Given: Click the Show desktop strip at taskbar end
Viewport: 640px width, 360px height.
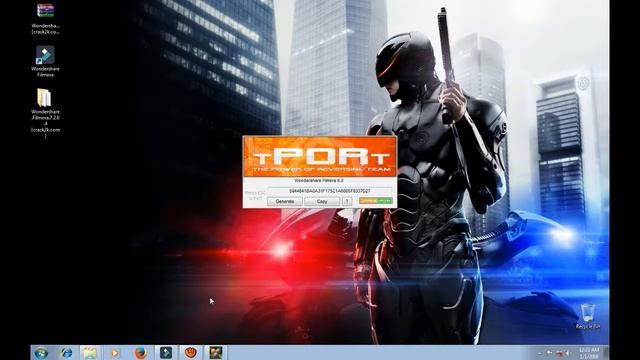Looking at the screenshot, I should click(x=606, y=353).
